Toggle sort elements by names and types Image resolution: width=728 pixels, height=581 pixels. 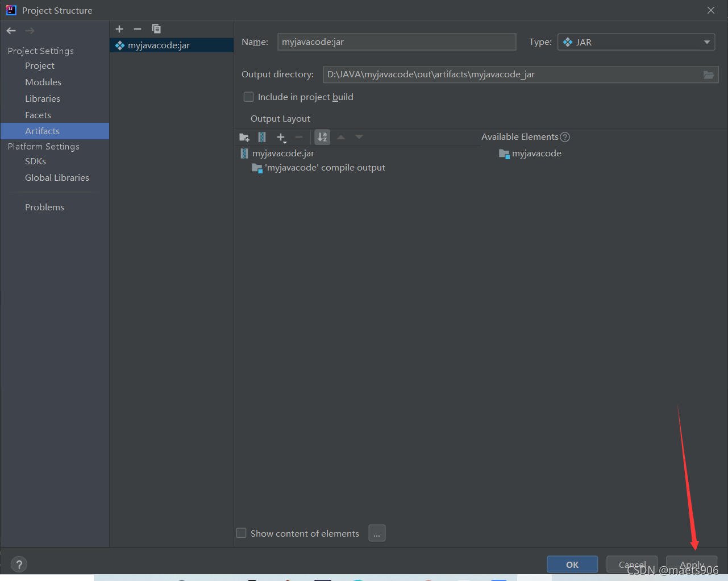322,137
